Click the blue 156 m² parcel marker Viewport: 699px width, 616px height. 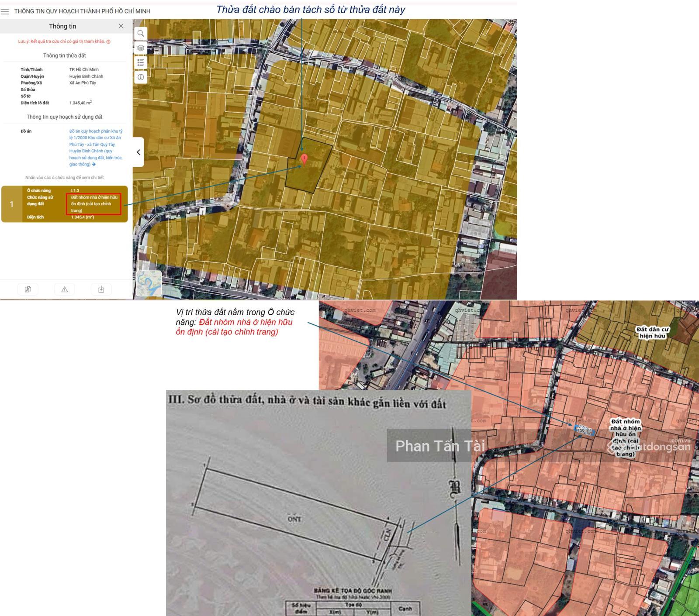pos(584,430)
